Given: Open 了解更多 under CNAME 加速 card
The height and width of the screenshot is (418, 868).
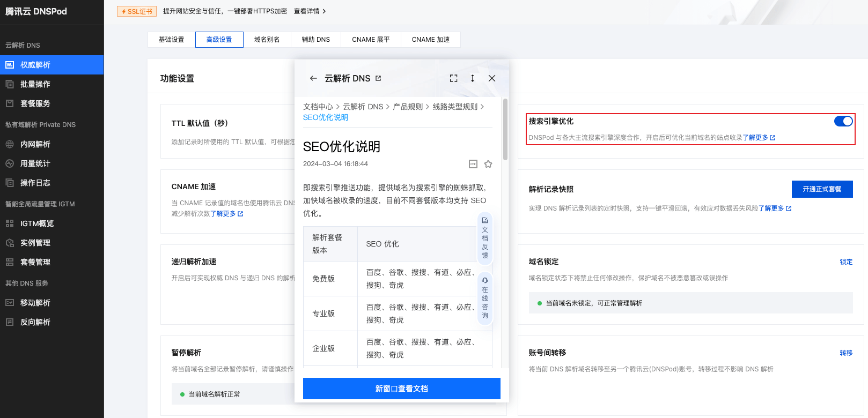Looking at the screenshot, I should tap(227, 214).
